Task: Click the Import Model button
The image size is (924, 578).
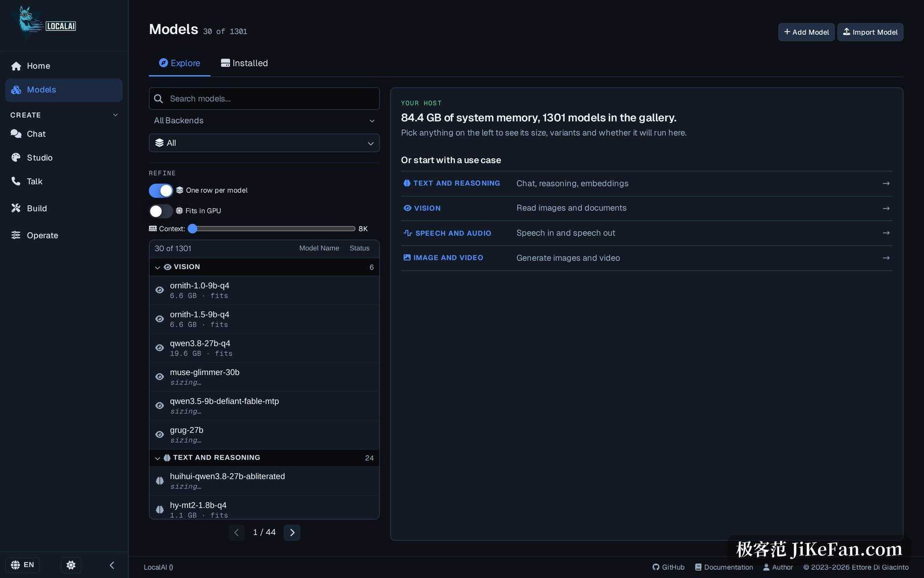Action: [x=870, y=32]
